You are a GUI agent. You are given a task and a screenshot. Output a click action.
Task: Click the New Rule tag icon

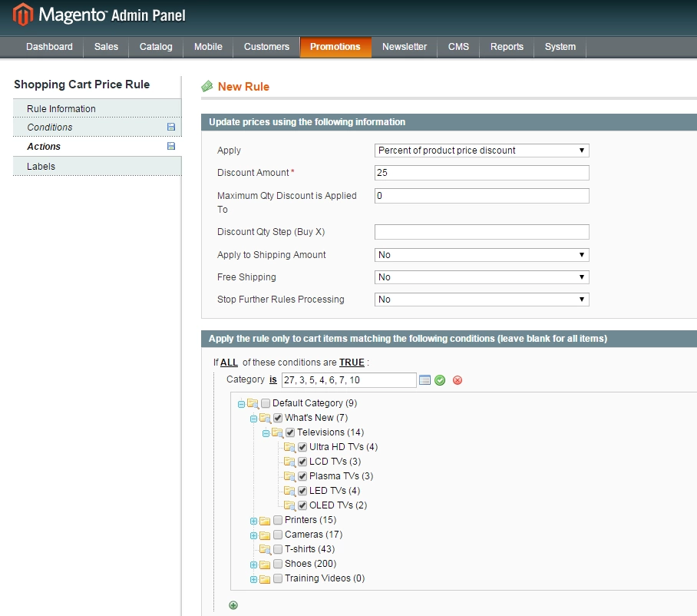(207, 86)
